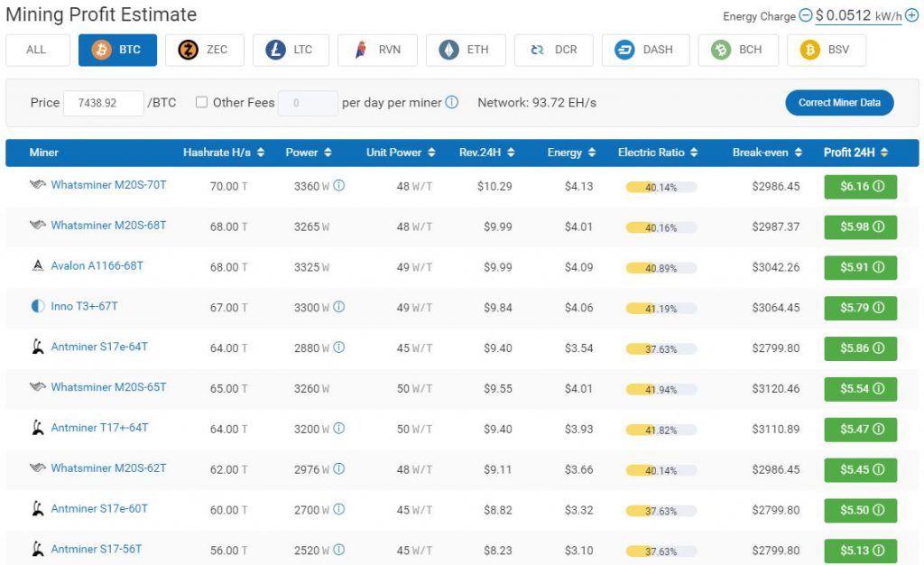Viewport: 924px width, 565px height.
Task: Click the Antminer logo beside S17-56T
Action: pyautogui.click(x=38, y=550)
